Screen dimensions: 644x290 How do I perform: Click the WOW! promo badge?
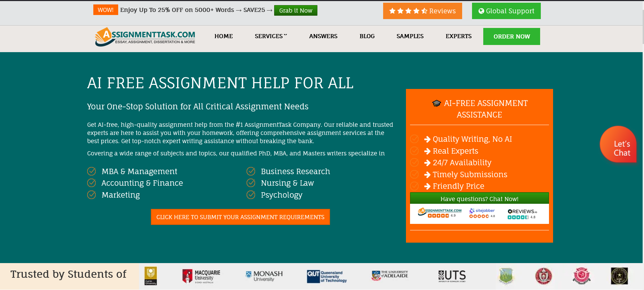coord(106,10)
